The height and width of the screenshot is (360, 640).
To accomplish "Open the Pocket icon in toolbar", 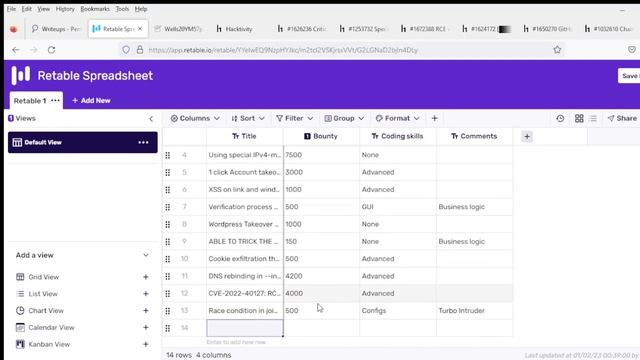I will [x=631, y=50].
